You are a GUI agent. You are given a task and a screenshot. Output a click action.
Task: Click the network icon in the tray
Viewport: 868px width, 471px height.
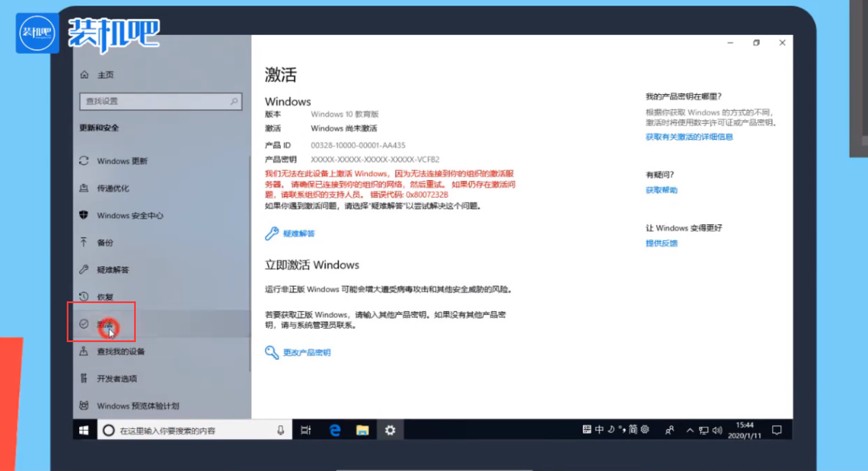click(x=703, y=431)
